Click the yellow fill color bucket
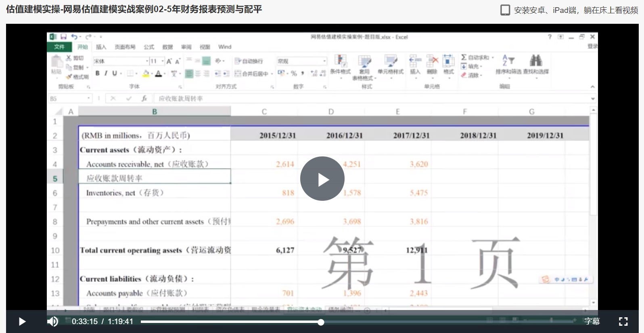The height and width of the screenshot is (333, 644). (146, 73)
